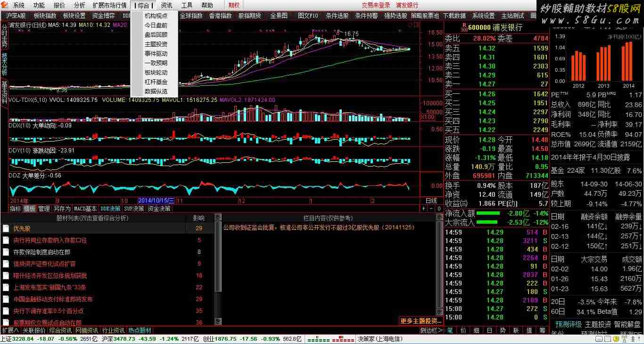Screen dimensions: 644x344
Task: Open the 分析 menu
Action: pos(80,5)
